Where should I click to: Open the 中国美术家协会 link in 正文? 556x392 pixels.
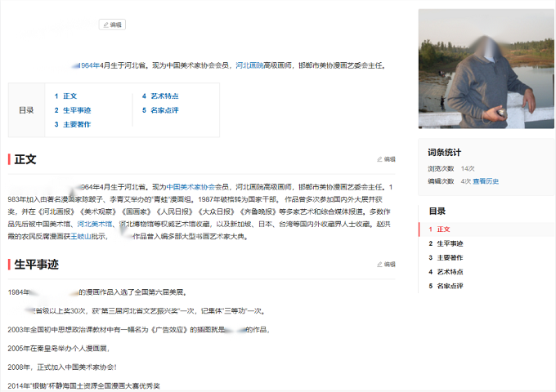tap(191, 187)
